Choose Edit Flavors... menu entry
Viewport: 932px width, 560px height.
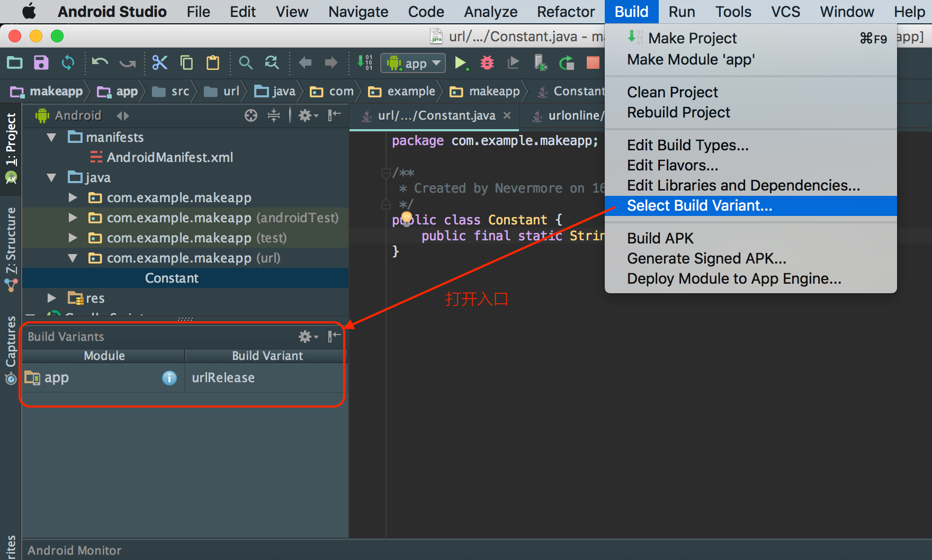750,166
